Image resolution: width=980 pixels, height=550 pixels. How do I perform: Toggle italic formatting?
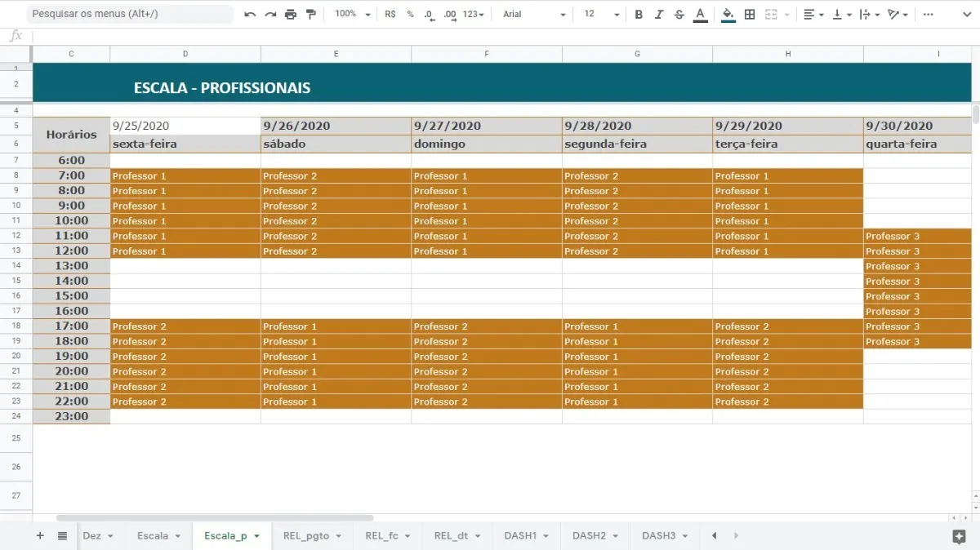click(659, 15)
